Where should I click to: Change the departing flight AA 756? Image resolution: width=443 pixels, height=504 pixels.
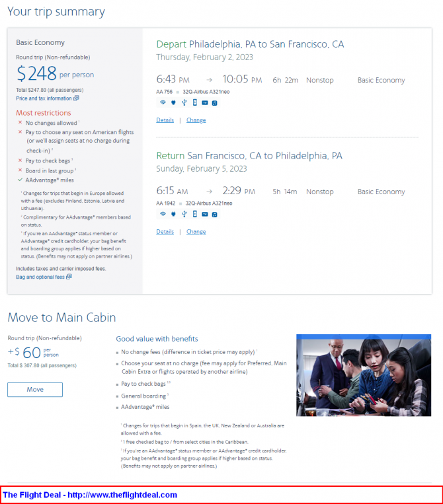pos(196,120)
